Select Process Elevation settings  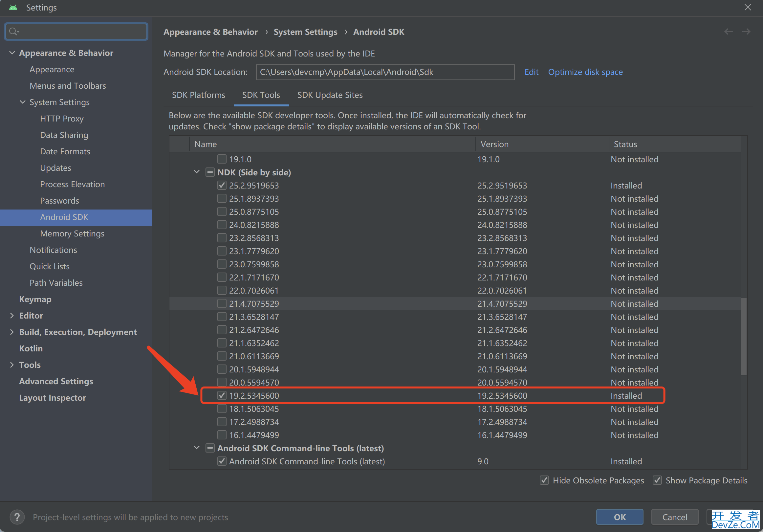73,184
